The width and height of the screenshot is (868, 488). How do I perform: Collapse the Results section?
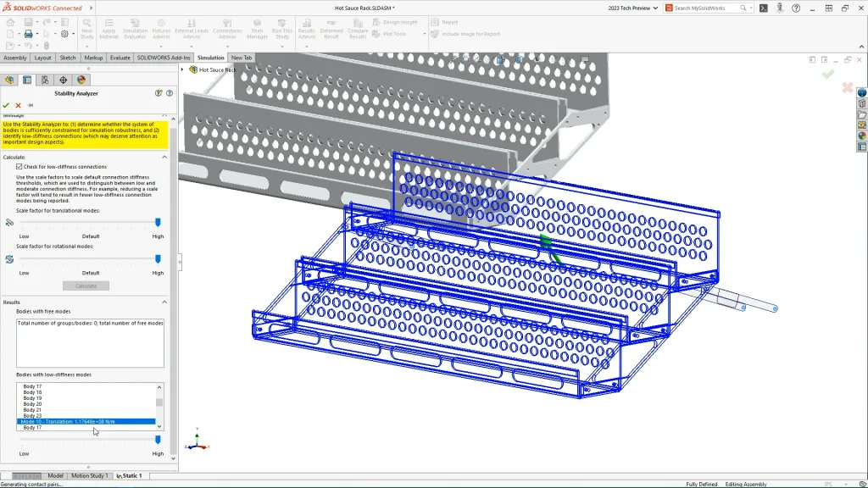(164, 302)
